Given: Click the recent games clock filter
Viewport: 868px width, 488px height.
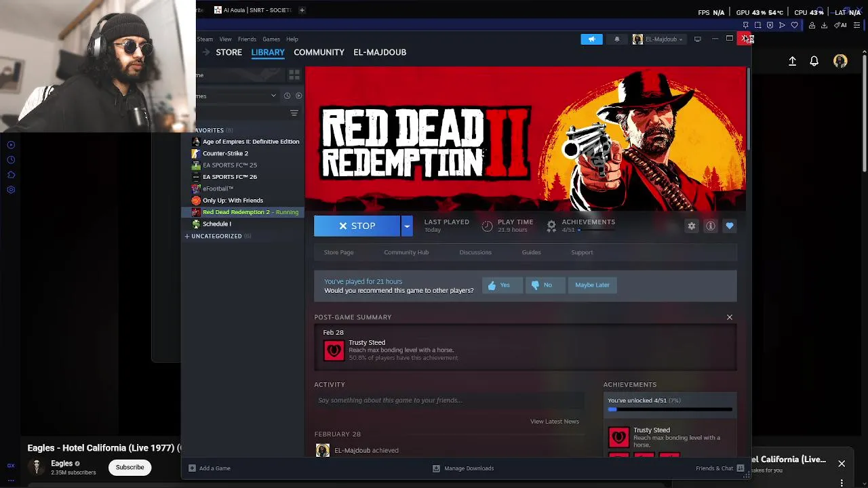Looking at the screenshot, I should point(287,96).
